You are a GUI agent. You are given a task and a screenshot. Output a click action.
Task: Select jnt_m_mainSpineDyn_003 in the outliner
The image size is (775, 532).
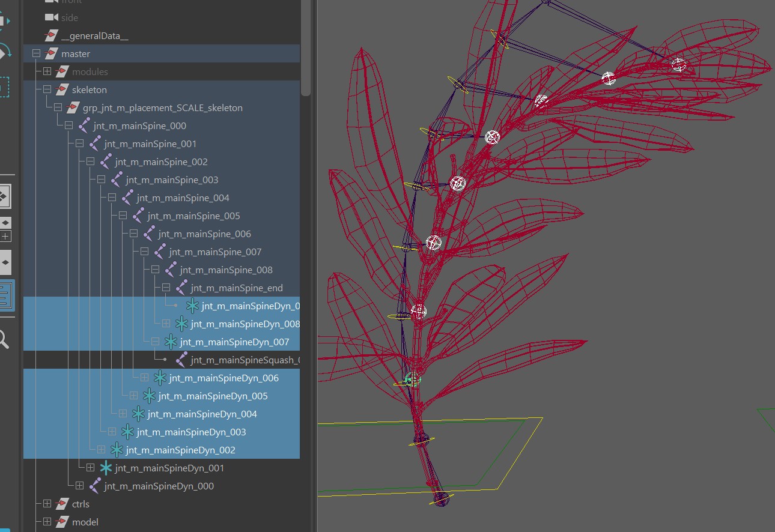click(191, 432)
